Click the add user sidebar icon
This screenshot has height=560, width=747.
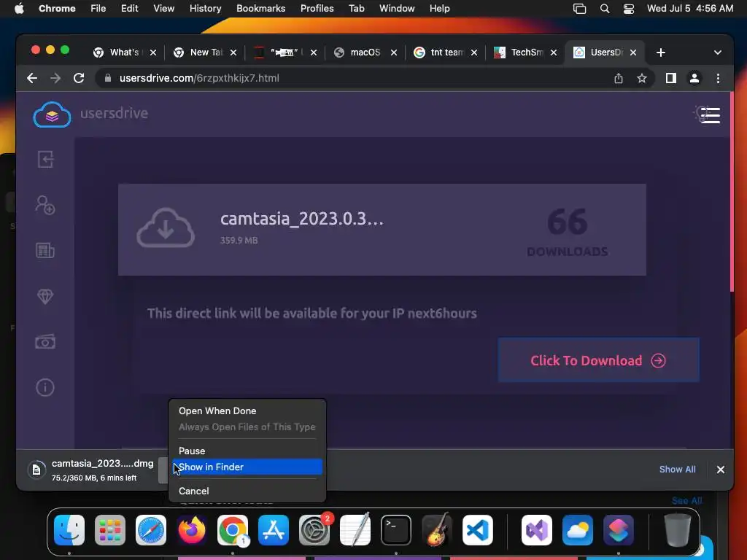coord(45,205)
